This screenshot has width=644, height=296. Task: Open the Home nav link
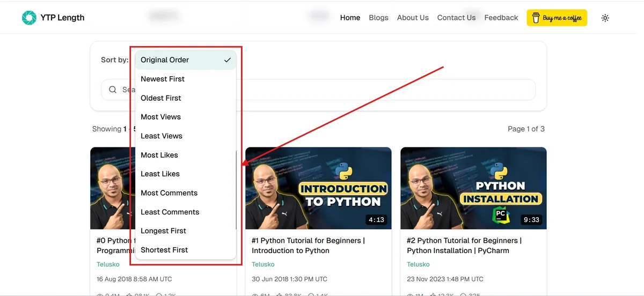click(350, 18)
